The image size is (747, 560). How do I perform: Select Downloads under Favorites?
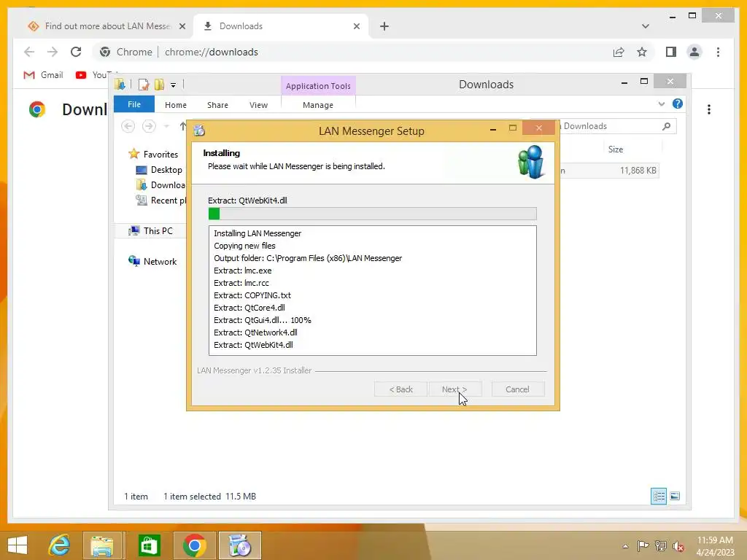point(160,185)
